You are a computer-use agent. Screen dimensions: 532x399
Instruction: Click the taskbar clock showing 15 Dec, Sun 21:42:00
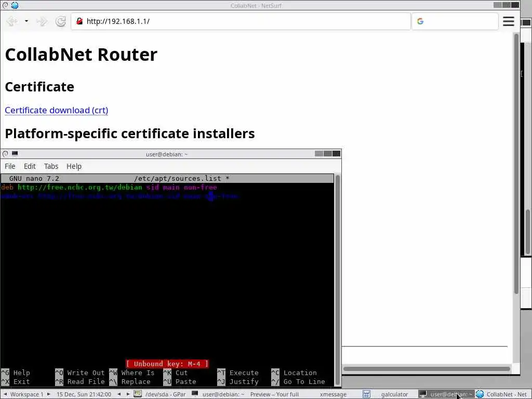click(84, 394)
